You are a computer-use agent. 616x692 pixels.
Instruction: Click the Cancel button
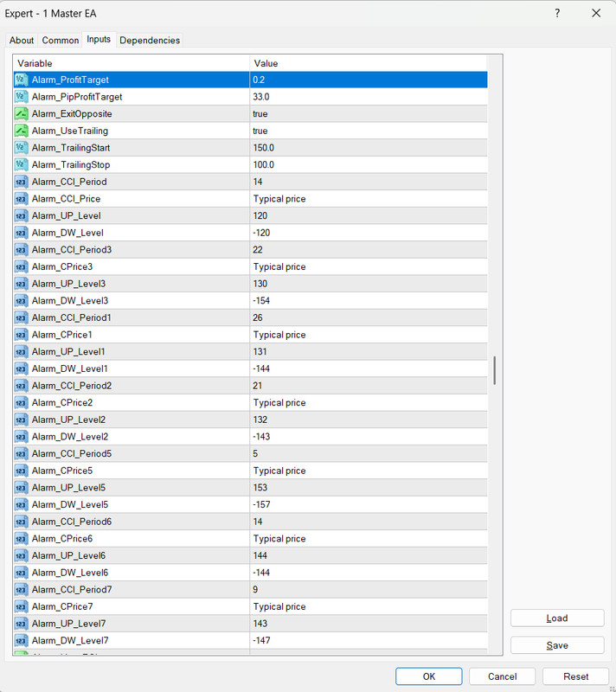pyautogui.click(x=502, y=676)
